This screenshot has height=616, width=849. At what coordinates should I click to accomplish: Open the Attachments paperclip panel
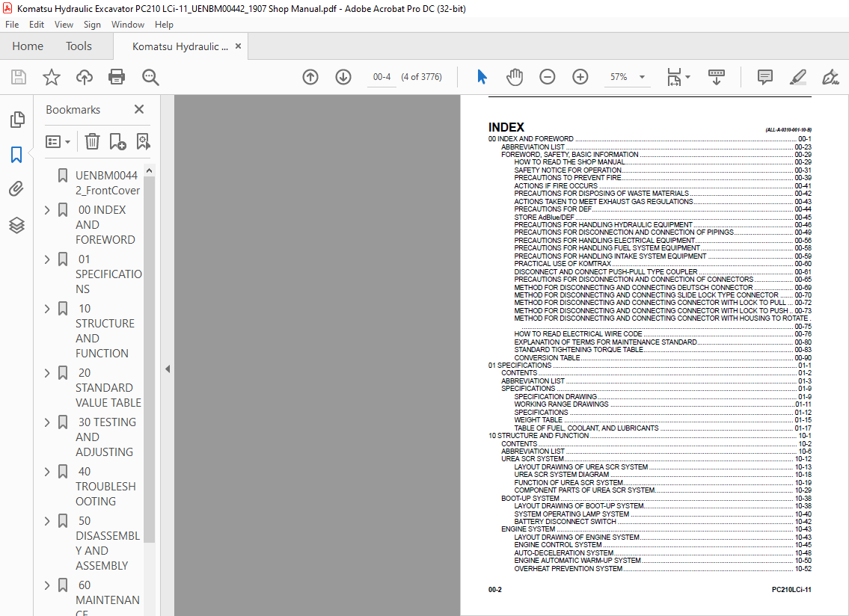pyautogui.click(x=16, y=189)
